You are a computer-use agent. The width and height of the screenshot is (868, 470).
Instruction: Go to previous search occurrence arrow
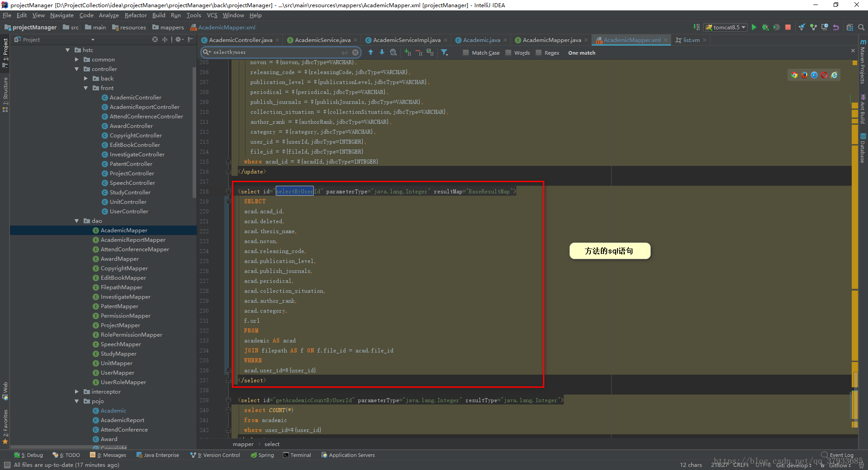click(x=371, y=52)
